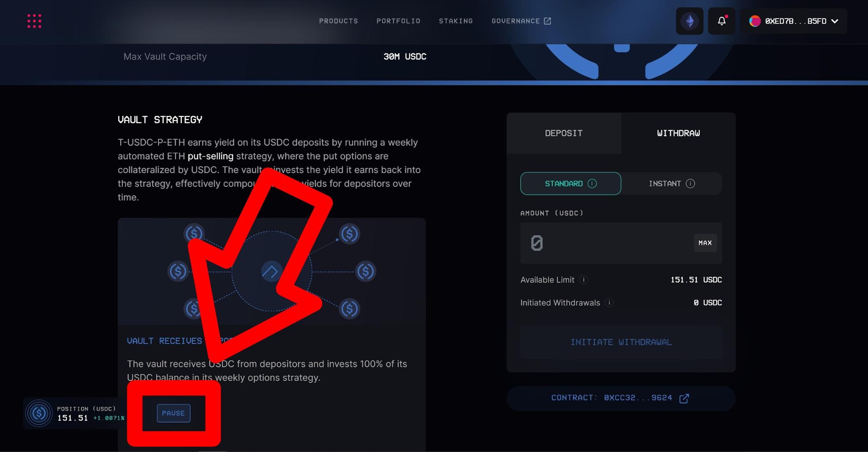Click external link icon next to contract

click(684, 398)
